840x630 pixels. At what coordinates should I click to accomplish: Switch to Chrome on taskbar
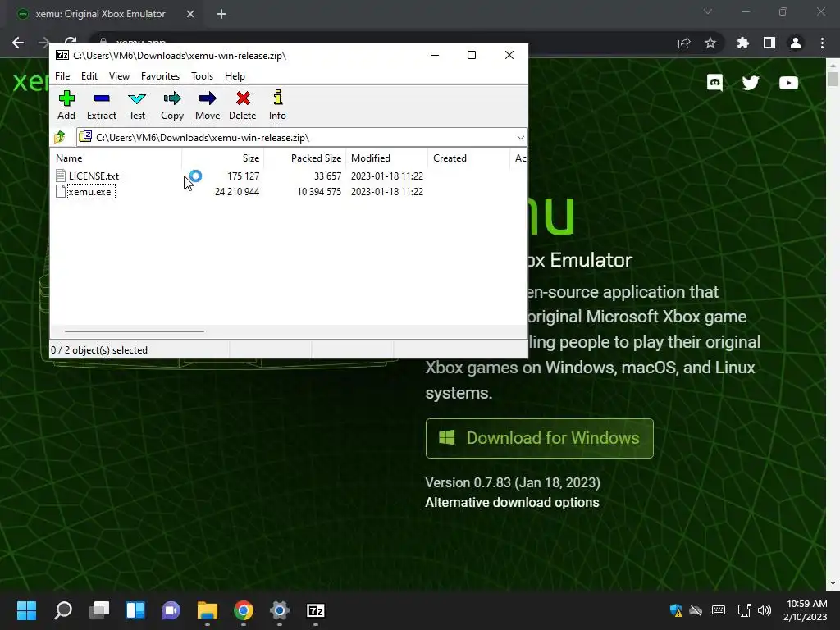click(243, 610)
